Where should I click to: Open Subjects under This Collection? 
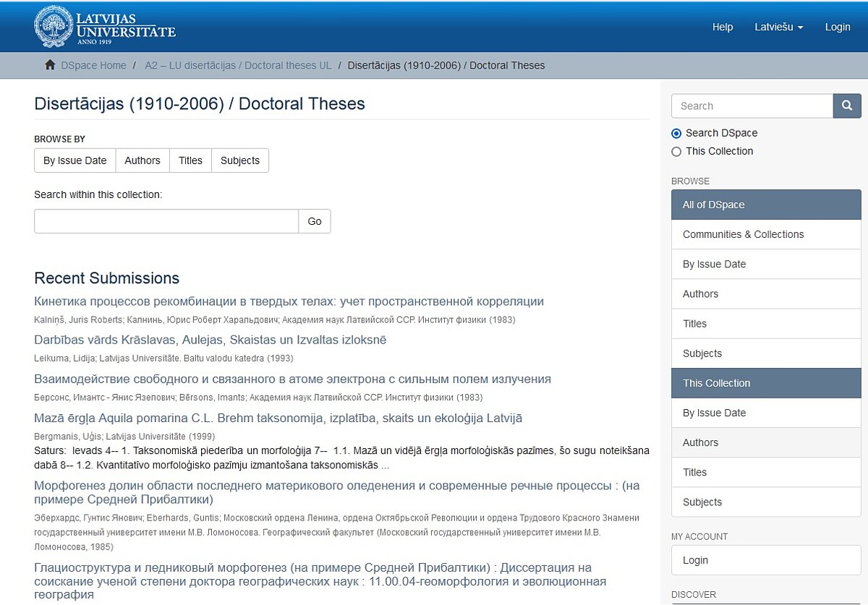[x=766, y=502]
